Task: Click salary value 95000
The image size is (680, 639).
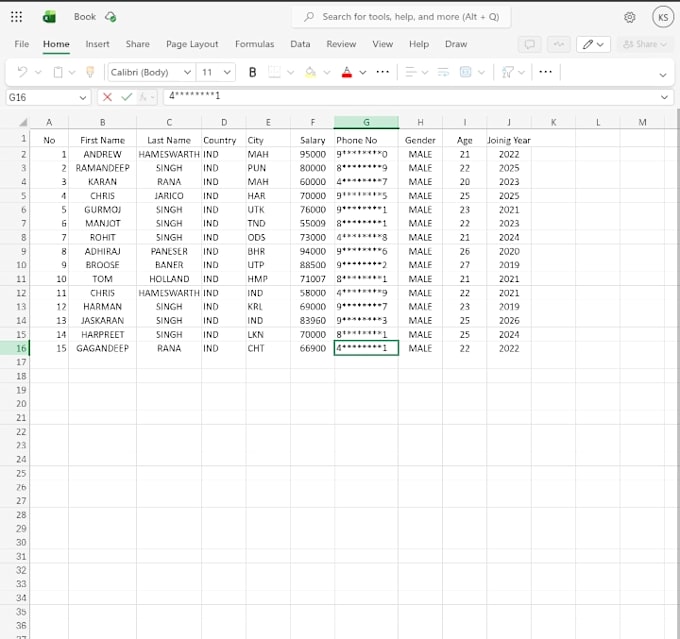Action: [x=312, y=154]
